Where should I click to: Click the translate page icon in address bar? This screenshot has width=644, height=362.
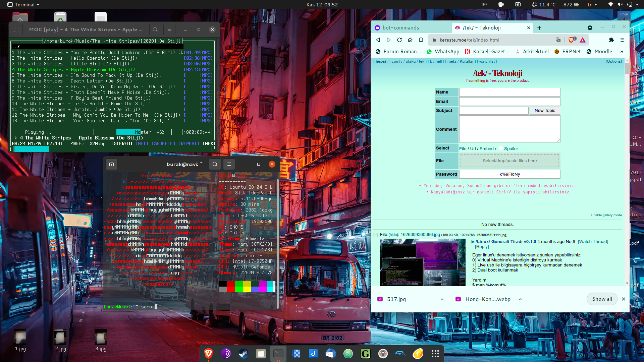tap(558, 40)
